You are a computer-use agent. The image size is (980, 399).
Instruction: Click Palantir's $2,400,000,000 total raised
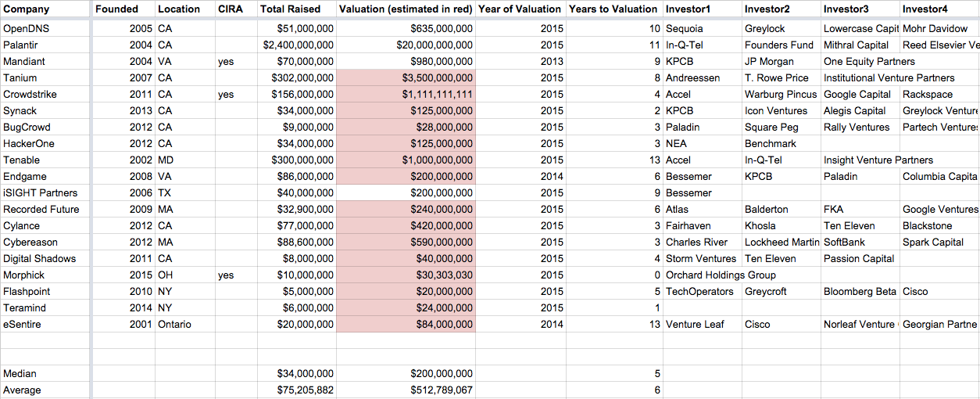[297, 45]
